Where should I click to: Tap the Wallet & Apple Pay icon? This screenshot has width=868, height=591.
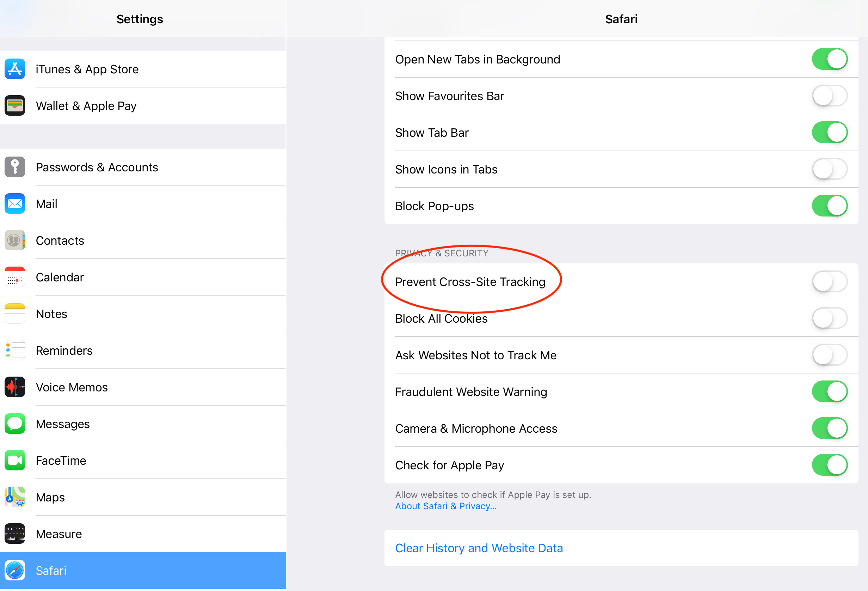click(x=14, y=106)
